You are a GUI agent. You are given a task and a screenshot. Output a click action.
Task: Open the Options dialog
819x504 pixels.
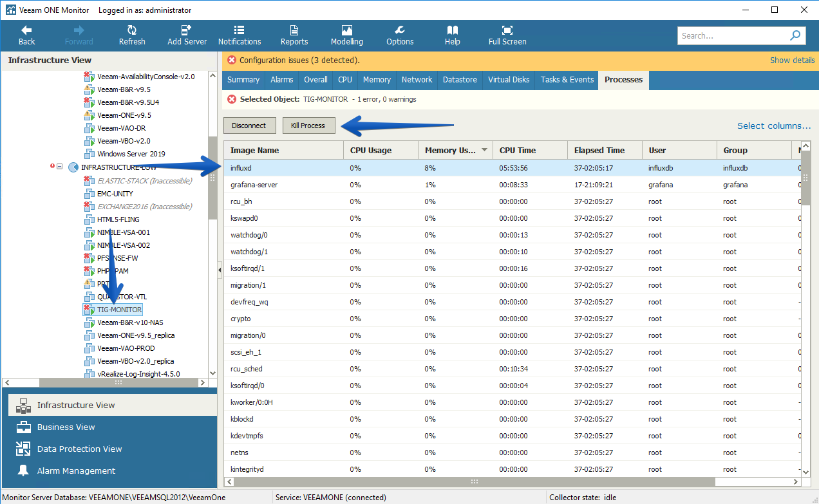tap(400, 35)
